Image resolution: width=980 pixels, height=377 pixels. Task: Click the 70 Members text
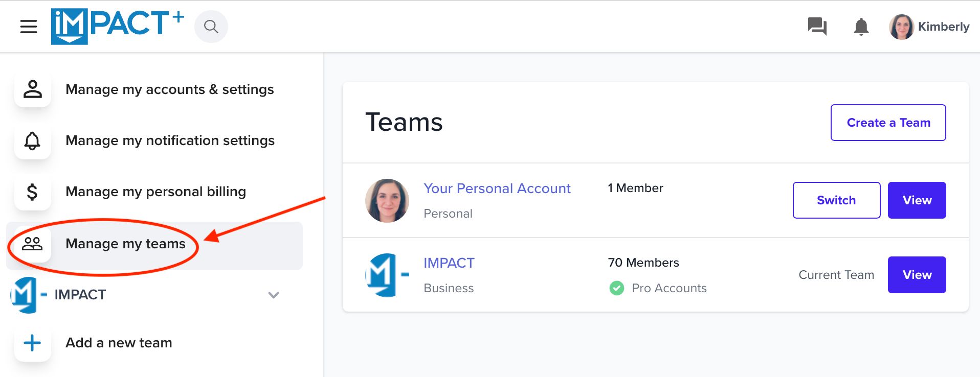[x=643, y=263]
